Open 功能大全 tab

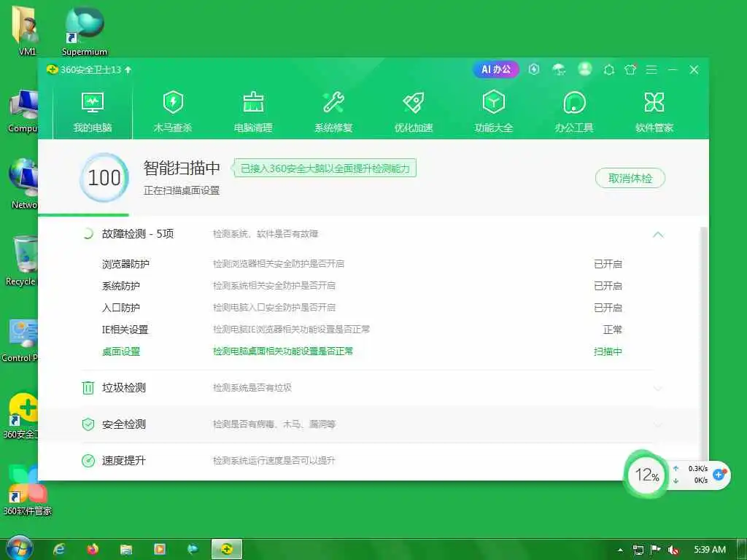coord(494,112)
